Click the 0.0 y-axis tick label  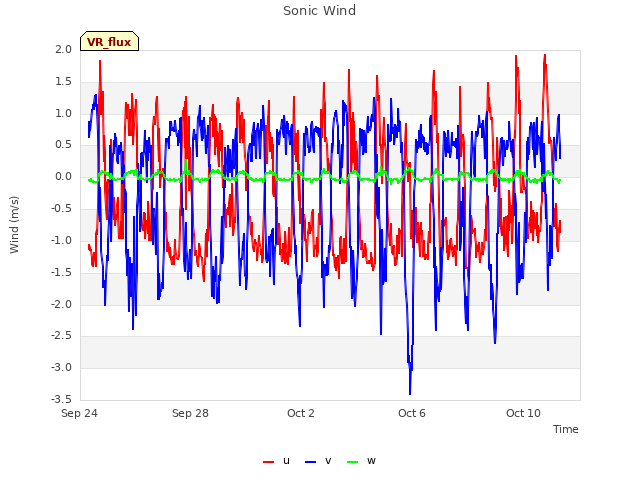tap(63, 176)
